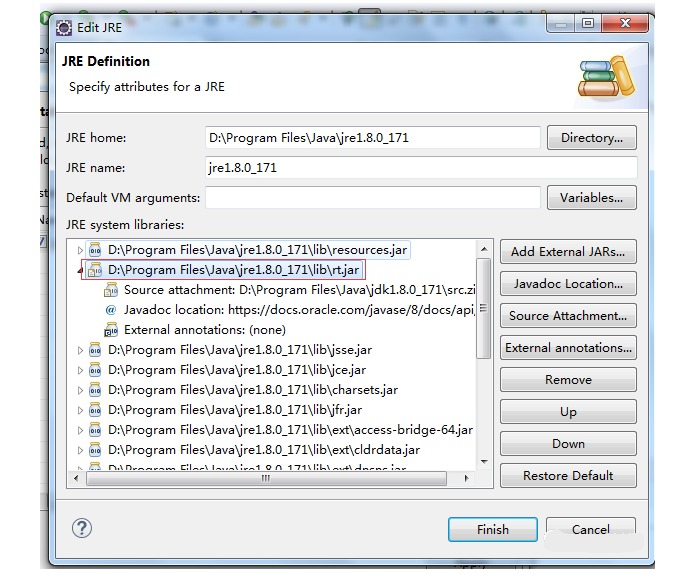Click the vertical scrollbar down arrow
Screen dimensions: 677x579
pos(484,462)
